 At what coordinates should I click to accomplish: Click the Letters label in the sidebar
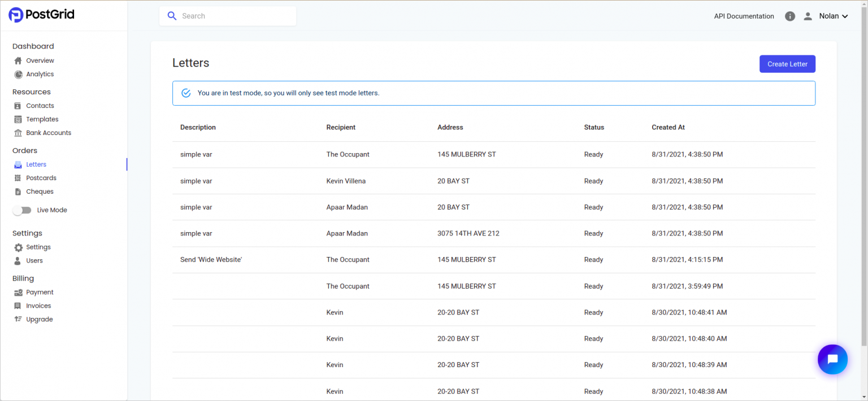click(x=36, y=164)
